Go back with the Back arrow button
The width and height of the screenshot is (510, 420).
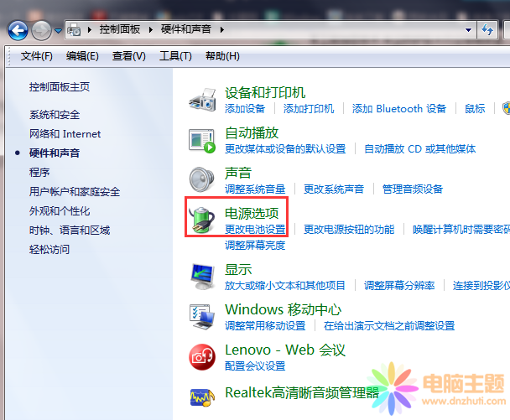[18, 30]
